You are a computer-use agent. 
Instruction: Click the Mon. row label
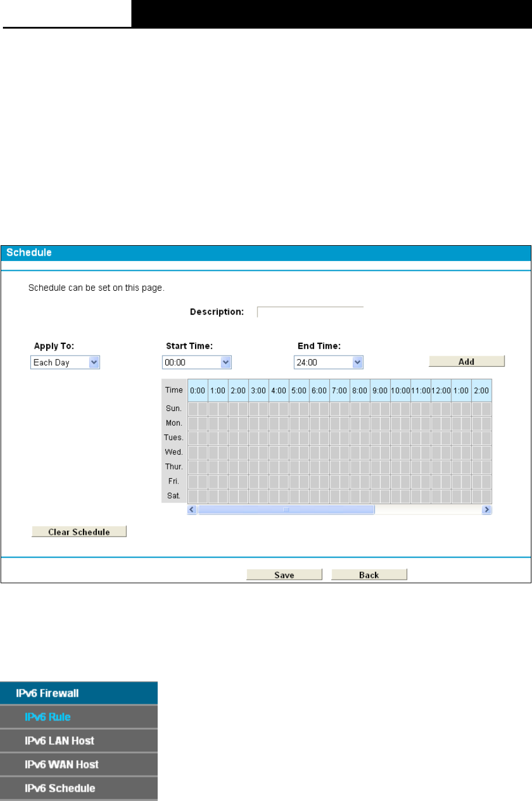(x=173, y=423)
